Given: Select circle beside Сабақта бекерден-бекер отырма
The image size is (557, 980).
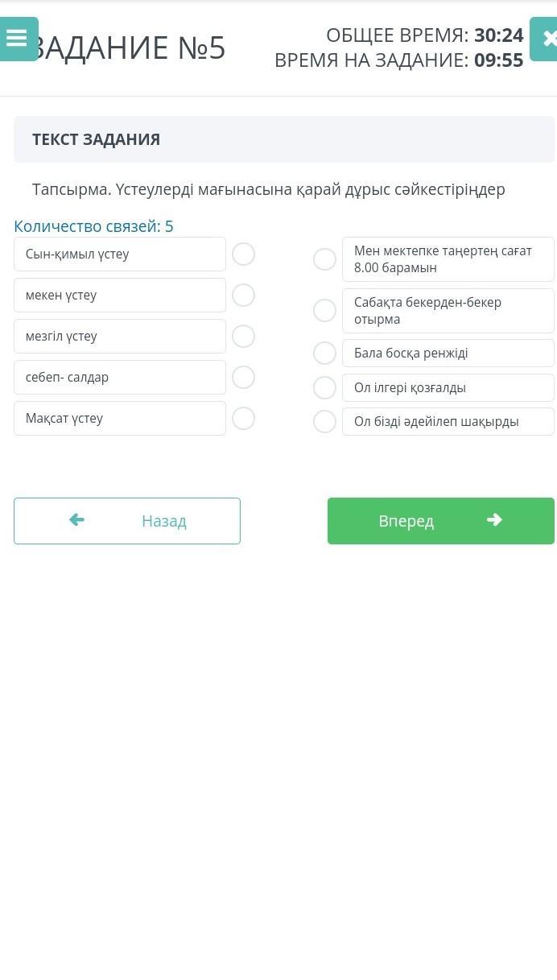Looking at the screenshot, I should 324,311.
